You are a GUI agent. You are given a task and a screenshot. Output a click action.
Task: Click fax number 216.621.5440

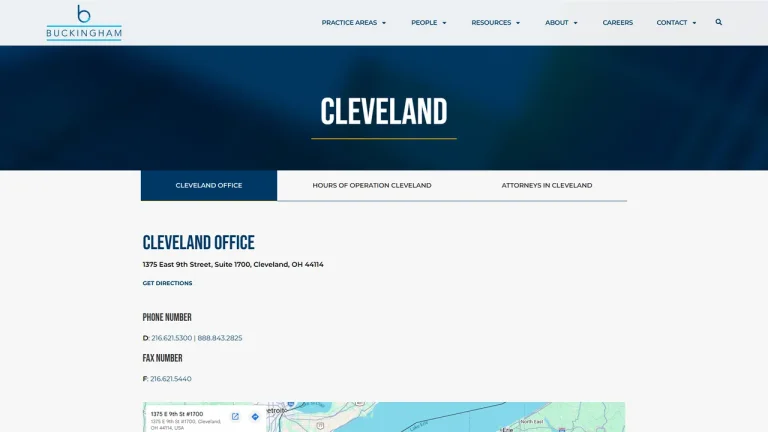pyautogui.click(x=170, y=379)
